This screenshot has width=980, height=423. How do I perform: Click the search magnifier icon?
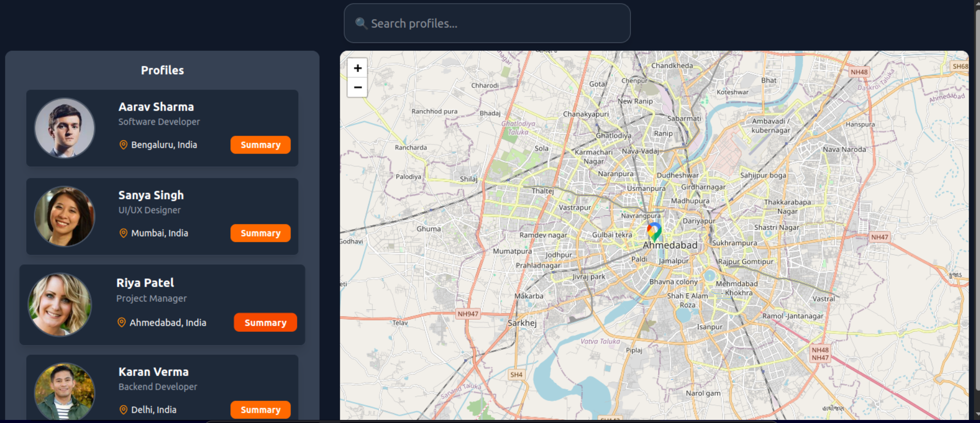[361, 24]
